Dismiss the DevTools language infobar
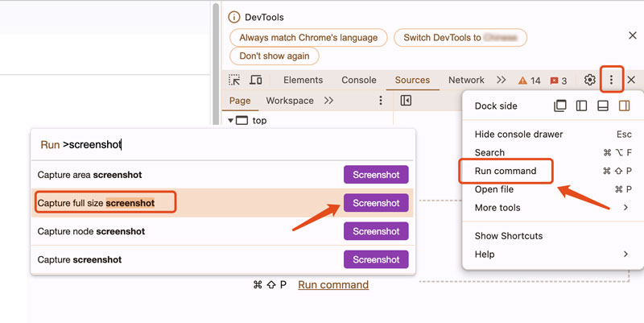This screenshot has height=323, width=644. pyautogui.click(x=633, y=35)
